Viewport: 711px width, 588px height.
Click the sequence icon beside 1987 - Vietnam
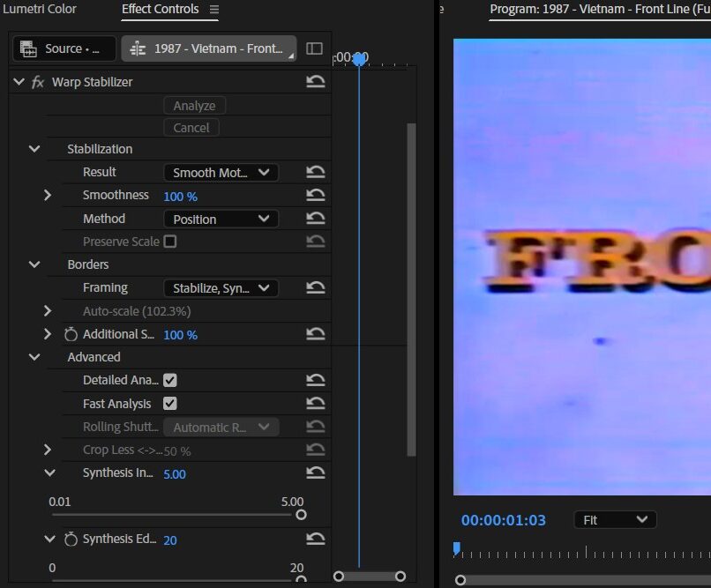pos(138,48)
